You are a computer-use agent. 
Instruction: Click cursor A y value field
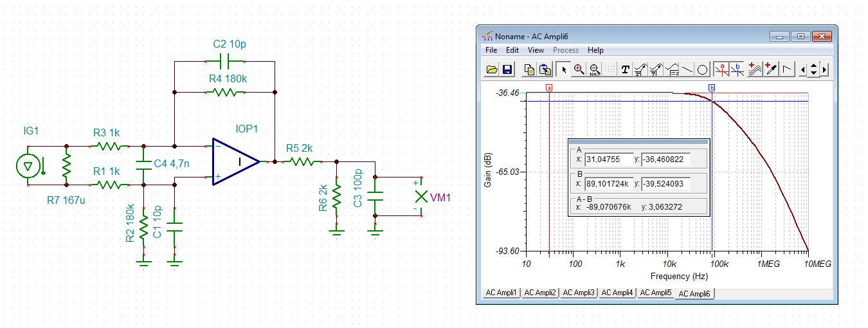[x=666, y=159]
